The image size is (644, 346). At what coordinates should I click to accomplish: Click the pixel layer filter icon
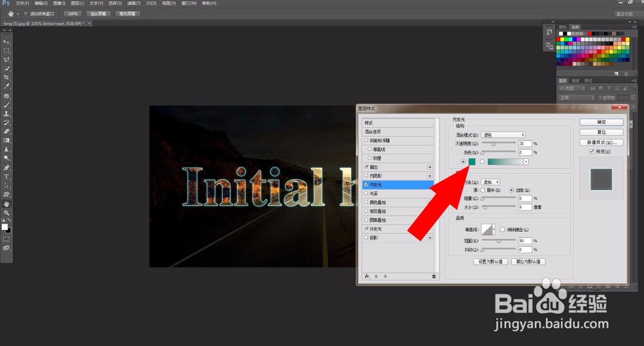click(592, 88)
